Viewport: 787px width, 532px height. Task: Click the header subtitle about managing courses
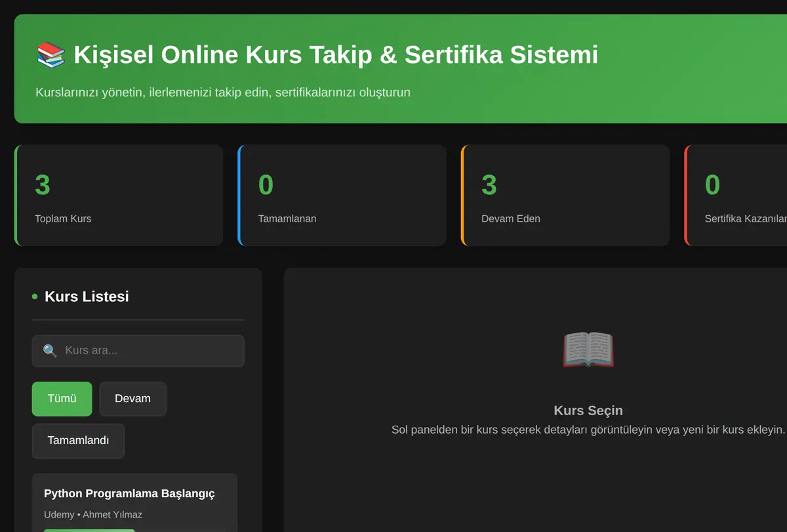pyautogui.click(x=223, y=92)
